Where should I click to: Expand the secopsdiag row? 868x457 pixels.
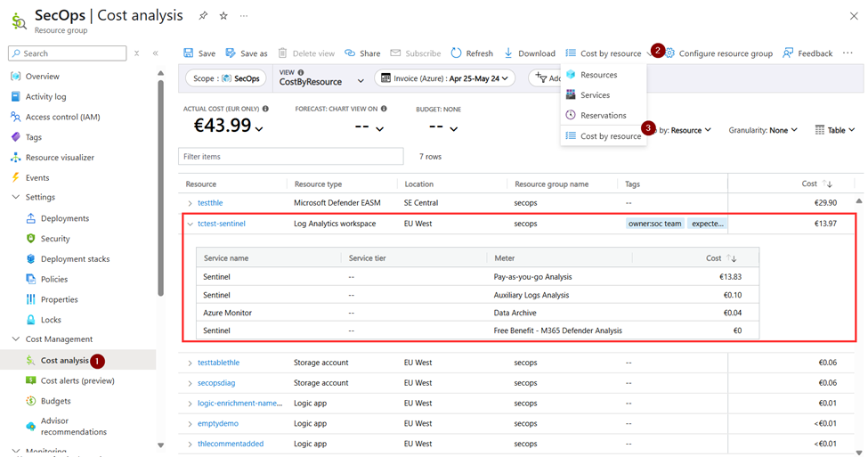click(190, 383)
